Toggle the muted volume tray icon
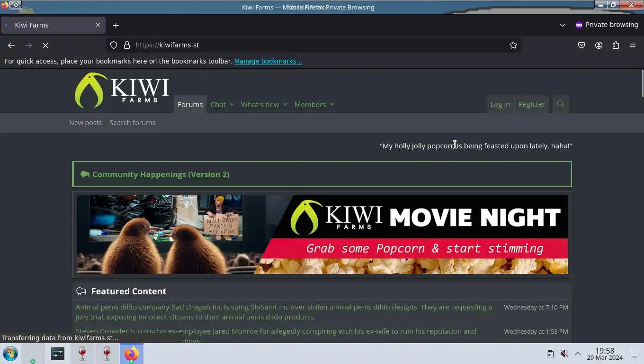This screenshot has width=644, height=364. pos(564,354)
